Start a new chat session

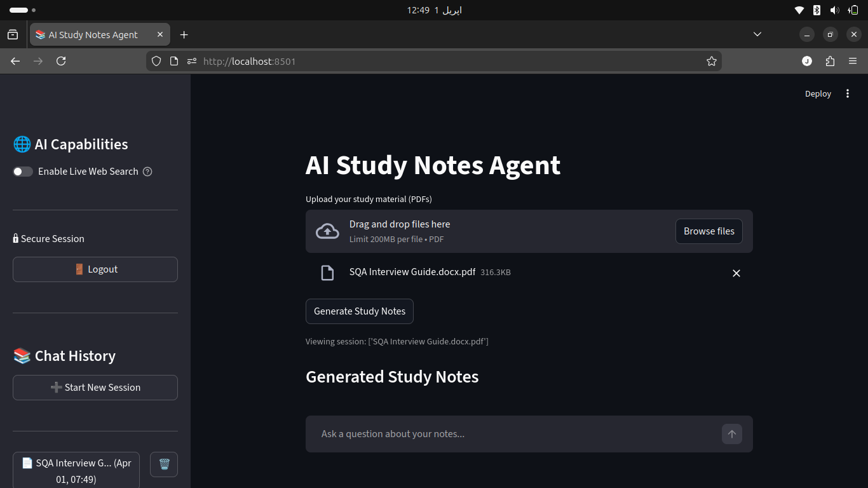(x=95, y=388)
